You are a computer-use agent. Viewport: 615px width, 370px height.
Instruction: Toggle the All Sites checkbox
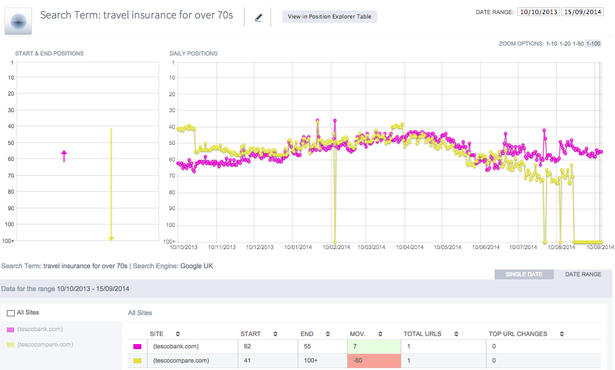11,313
